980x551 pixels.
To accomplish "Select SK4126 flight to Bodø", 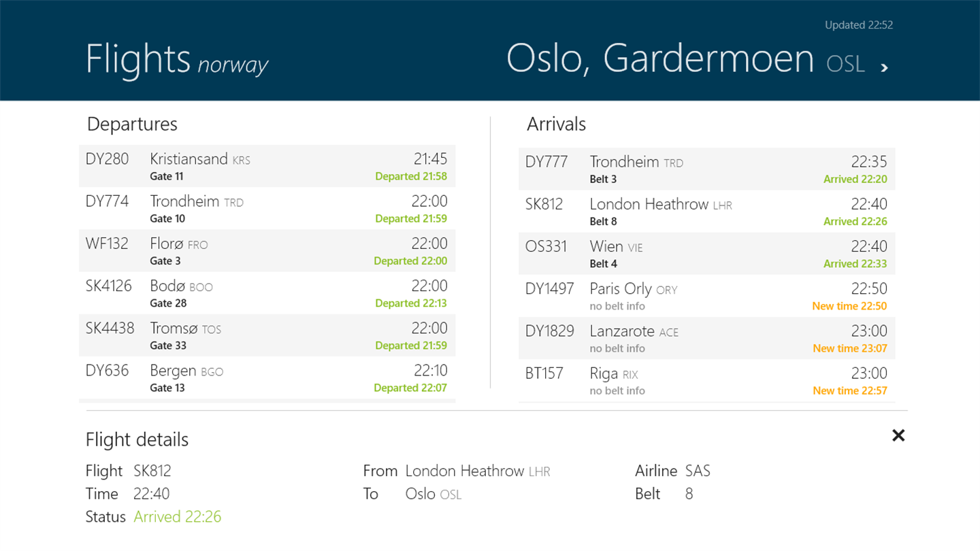I will [267, 293].
